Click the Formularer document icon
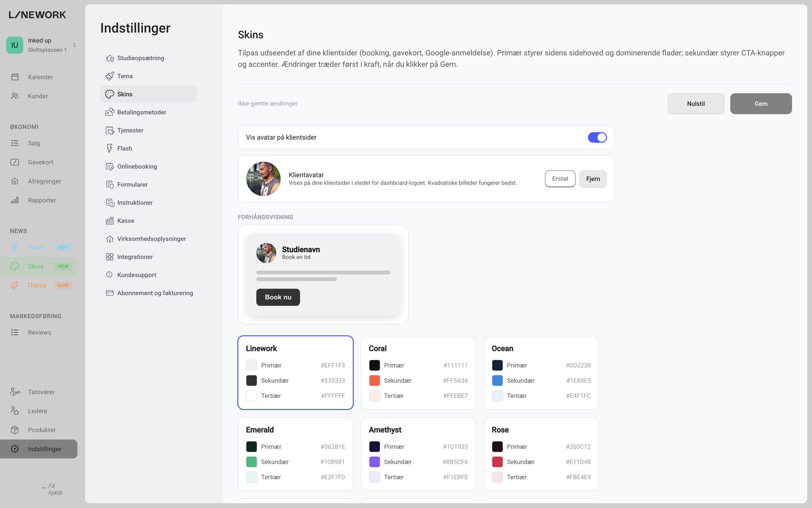 pyautogui.click(x=110, y=185)
